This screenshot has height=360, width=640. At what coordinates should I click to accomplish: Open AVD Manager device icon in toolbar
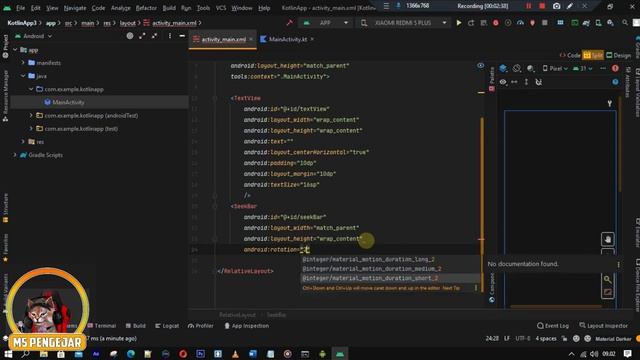598,23
